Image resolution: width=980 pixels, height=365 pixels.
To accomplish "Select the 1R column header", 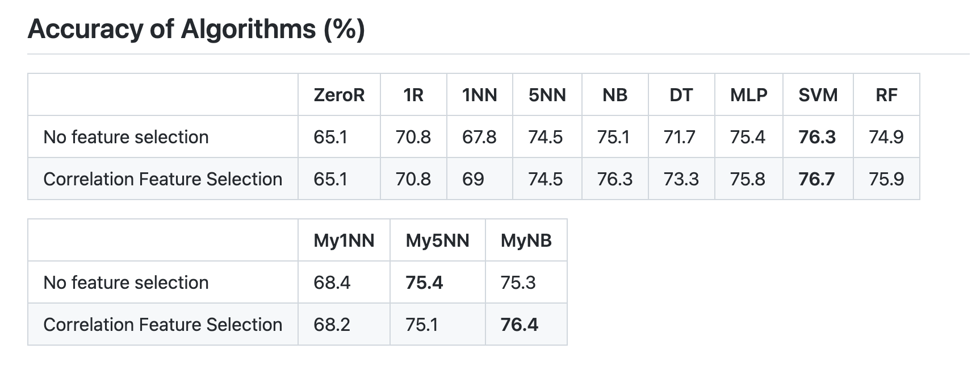I will [x=413, y=95].
